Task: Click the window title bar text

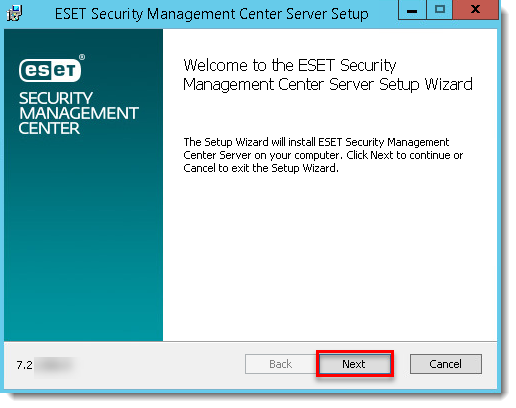Action: tap(212, 14)
